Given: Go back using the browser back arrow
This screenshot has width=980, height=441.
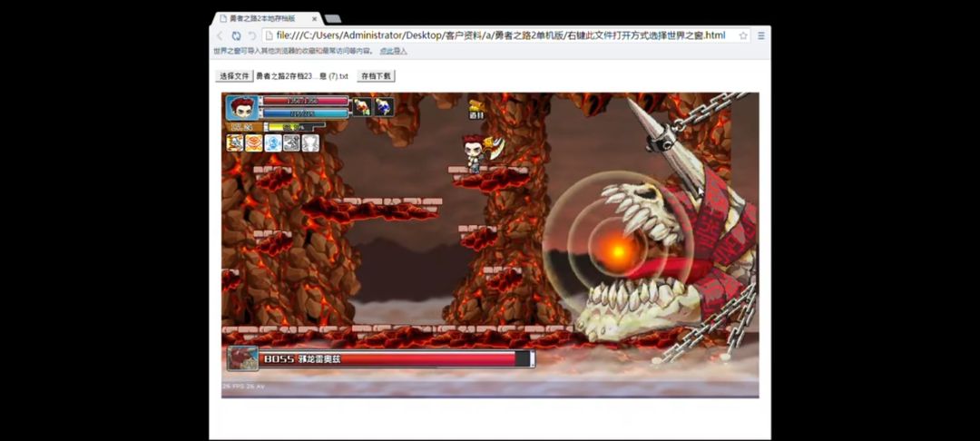Looking at the screenshot, I should coord(220,35).
